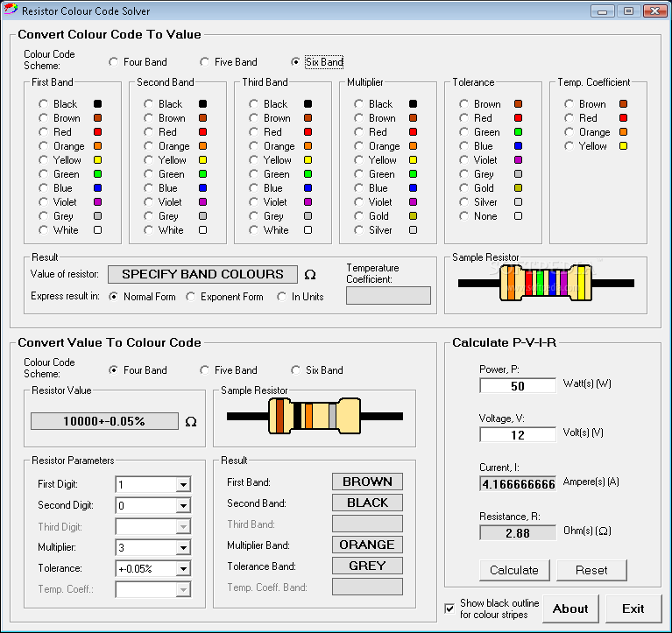
Task: Click the Resistance value field
Action: 518,533
